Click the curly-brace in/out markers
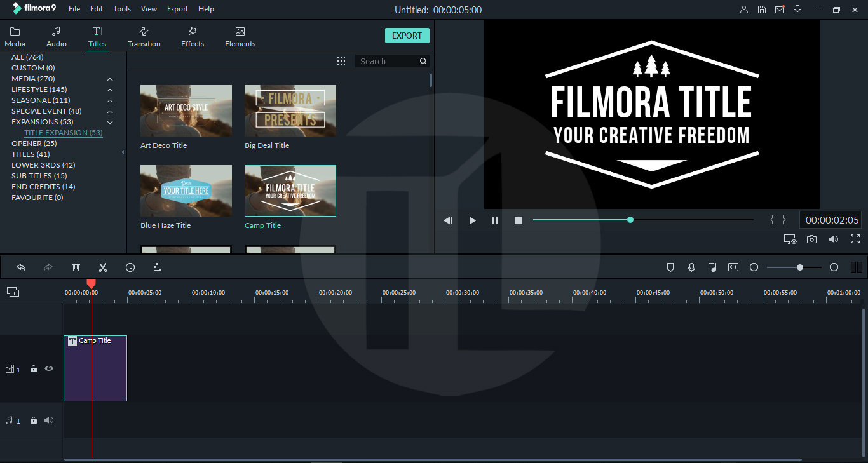This screenshot has height=463, width=868. click(x=778, y=220)
